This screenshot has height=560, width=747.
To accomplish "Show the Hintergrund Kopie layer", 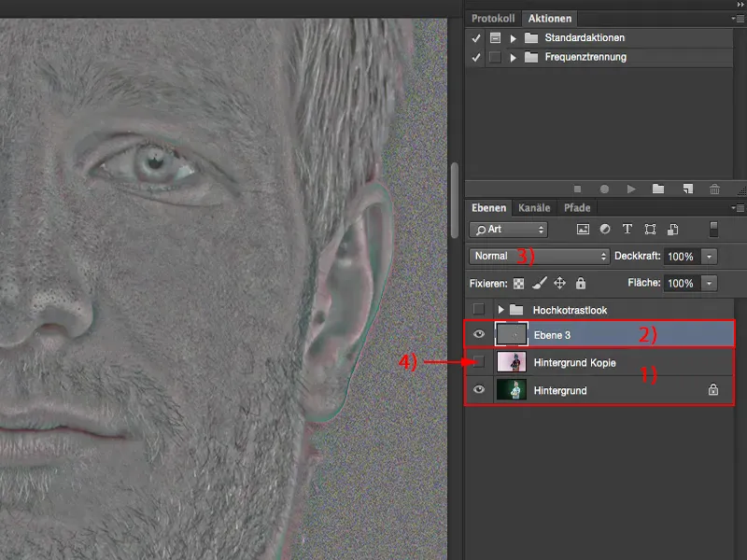I will pyautogui.click(x=479, y=362).
